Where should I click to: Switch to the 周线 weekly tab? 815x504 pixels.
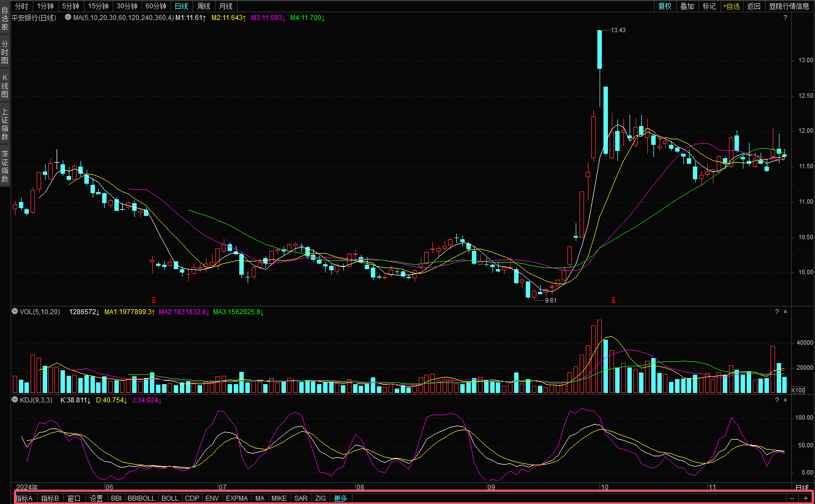(x=204, y=6)
